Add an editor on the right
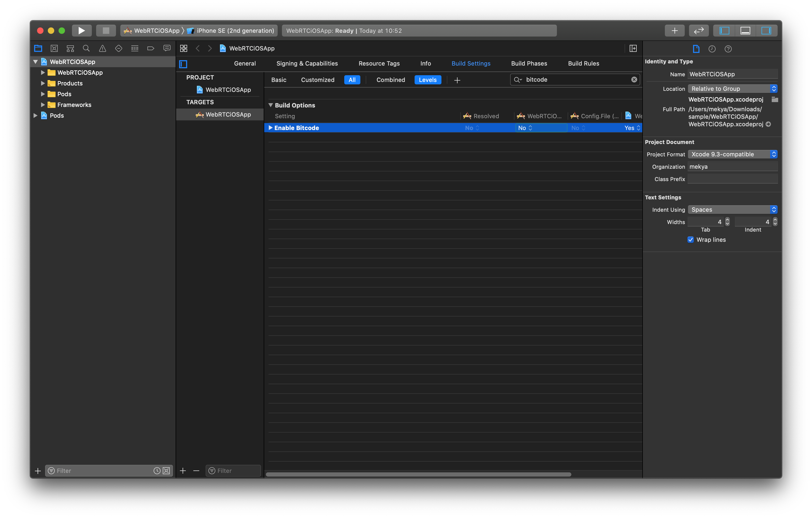Screen dimensions: 812x518 tap(633, 48)
